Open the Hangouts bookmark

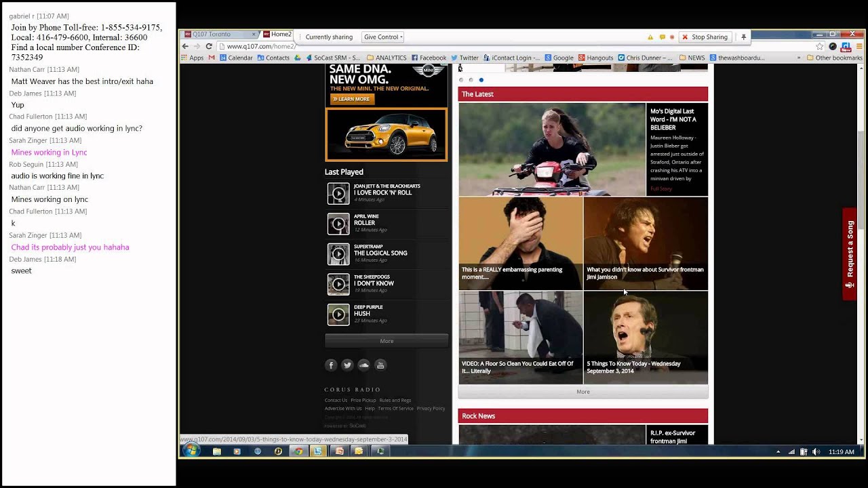(595, 58)
